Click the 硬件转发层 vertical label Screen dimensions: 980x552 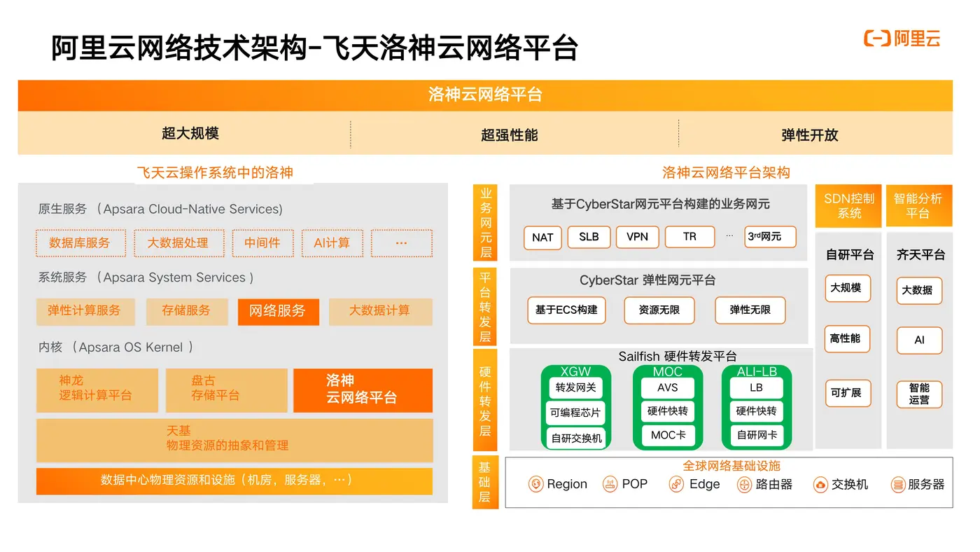pos(485,401)
